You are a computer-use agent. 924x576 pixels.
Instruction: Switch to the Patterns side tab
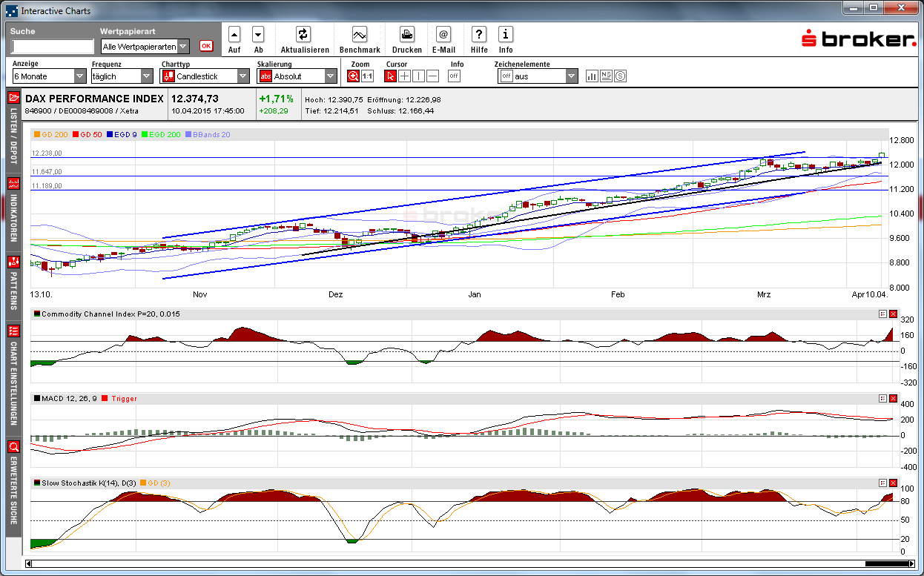pos(13,282)
